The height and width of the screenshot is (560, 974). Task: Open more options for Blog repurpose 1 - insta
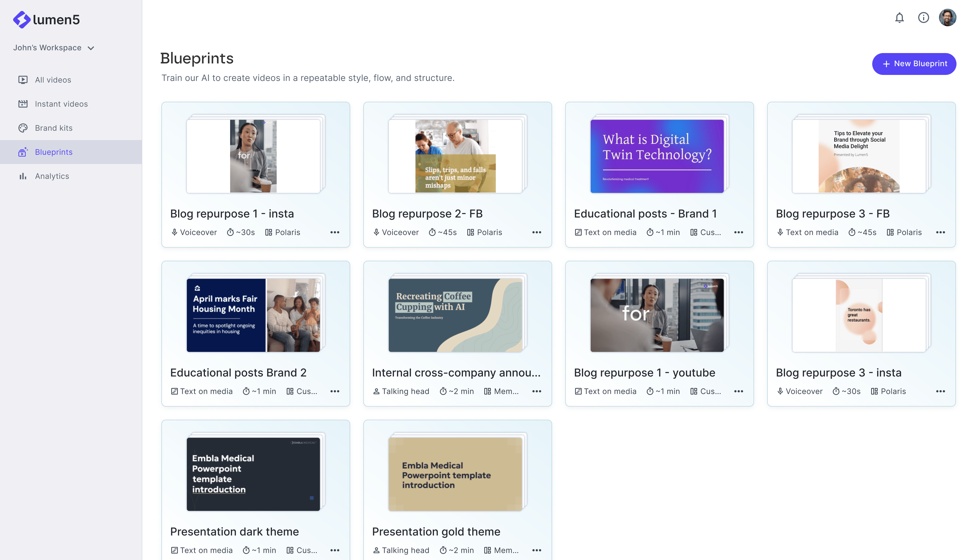334,232
